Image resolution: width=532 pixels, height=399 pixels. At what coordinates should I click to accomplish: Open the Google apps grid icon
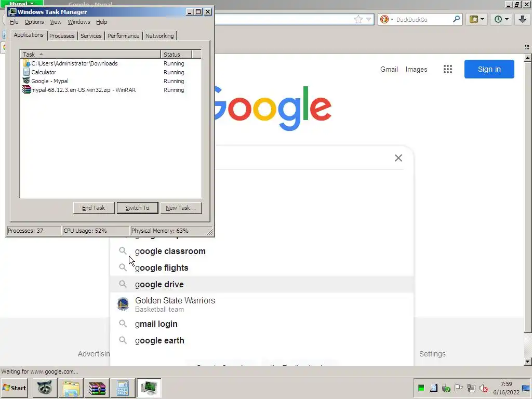(447, 69)
